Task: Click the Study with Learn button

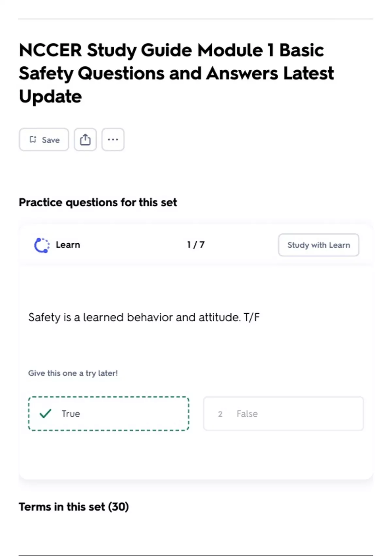Action: coord(318,245)
